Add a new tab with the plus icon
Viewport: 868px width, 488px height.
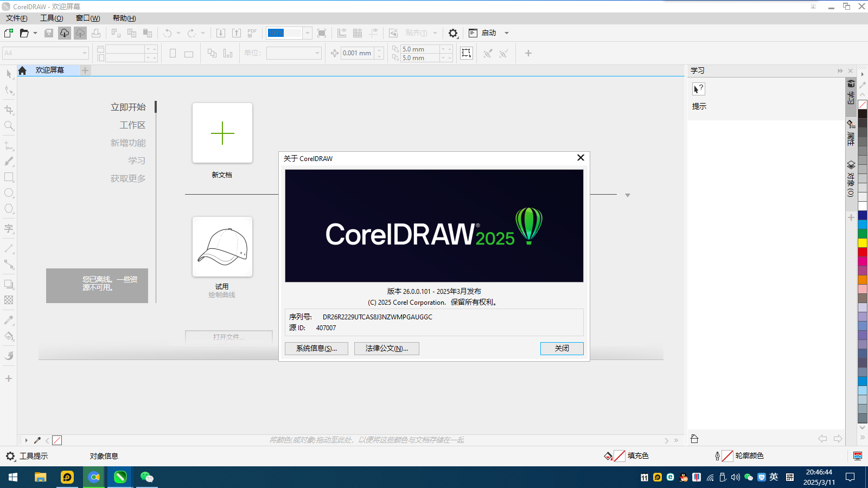[x=85, y=70]
